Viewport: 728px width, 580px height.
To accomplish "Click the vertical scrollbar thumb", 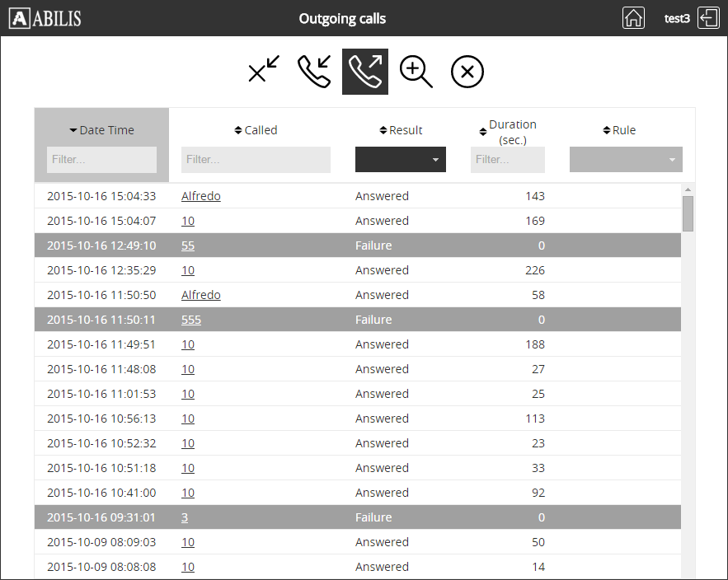I will point(688,213).
